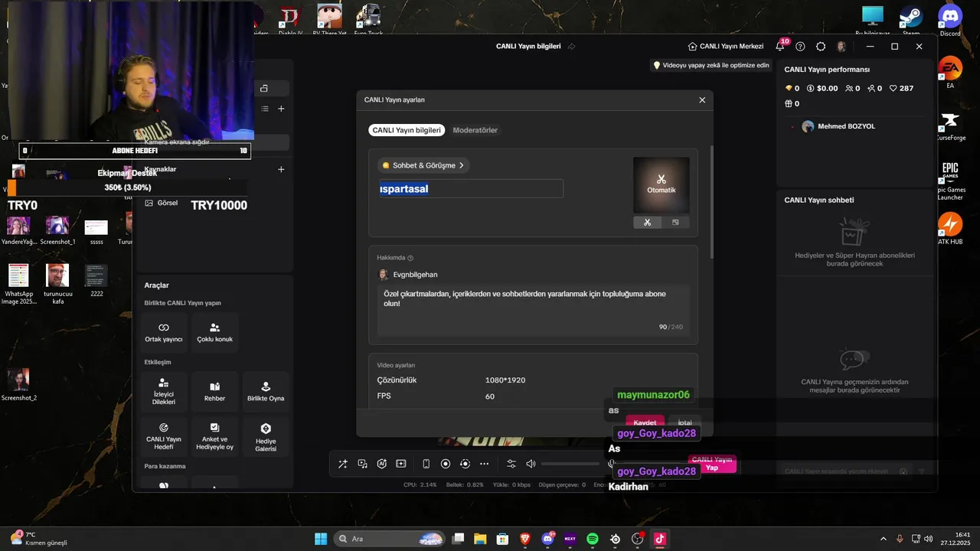This screenshot has height=551, width=980.
Task: Switch to the Moderatörler tab
Action: pyautogui.click(x=475, y=130)
